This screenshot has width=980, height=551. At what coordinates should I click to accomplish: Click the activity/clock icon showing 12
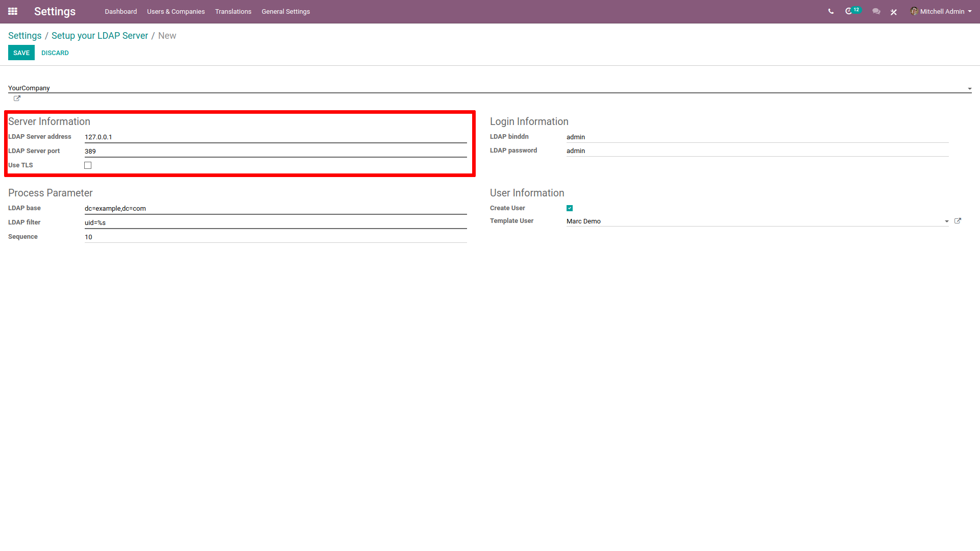click(851, 11)
